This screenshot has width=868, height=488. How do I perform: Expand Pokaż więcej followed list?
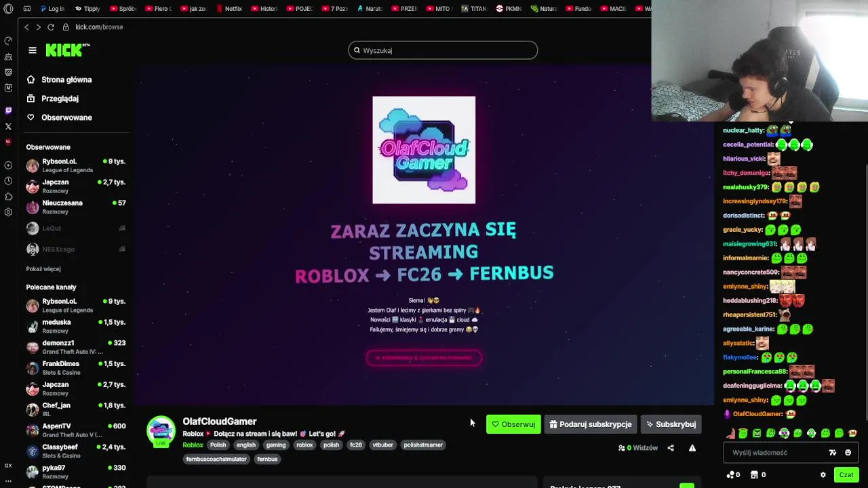pyautogui.click(x=43, y=269)
